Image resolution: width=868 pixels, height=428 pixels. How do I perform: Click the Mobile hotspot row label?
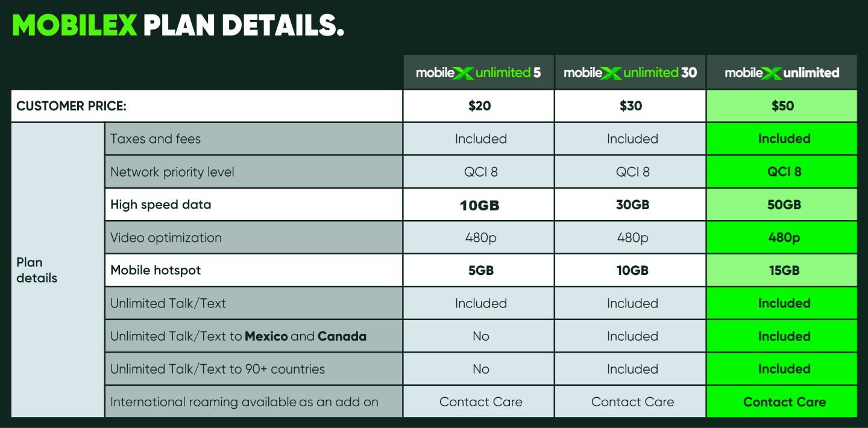coord(156,271)
